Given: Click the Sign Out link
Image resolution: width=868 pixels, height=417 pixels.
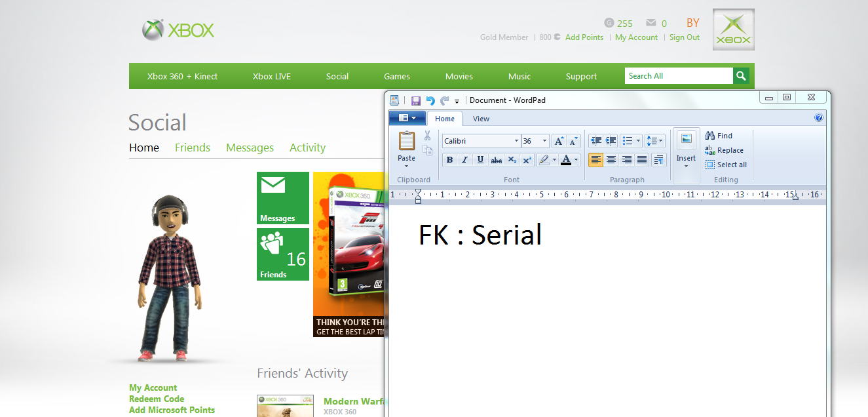Looking at the screenshot, I should point(685,37).
